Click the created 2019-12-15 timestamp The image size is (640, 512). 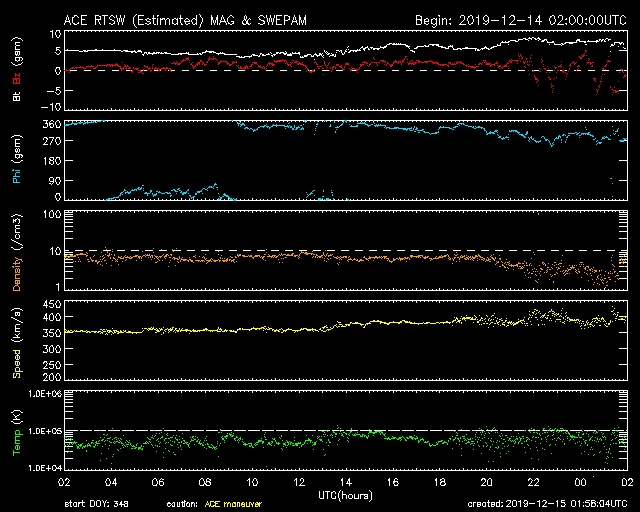[547, 504]
